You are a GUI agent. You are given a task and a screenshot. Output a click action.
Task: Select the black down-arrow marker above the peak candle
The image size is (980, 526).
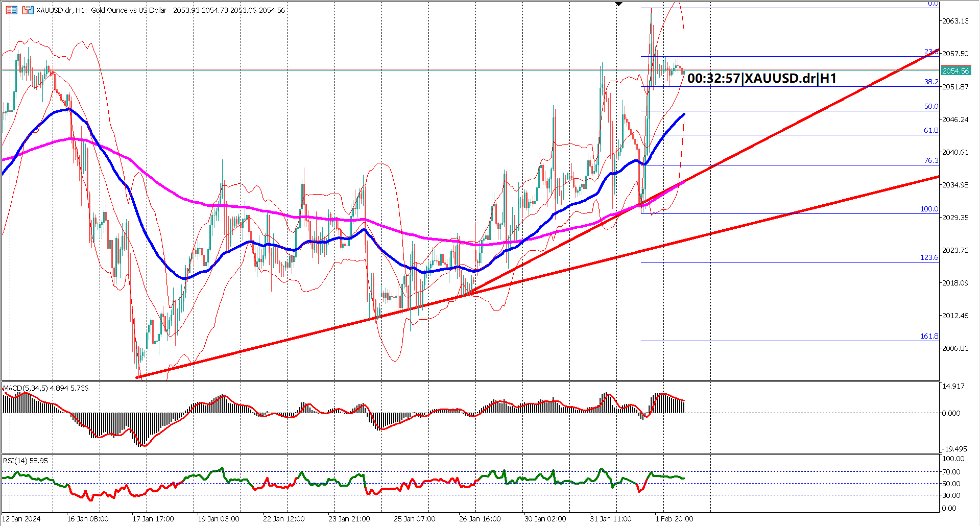tap(618, 4)
